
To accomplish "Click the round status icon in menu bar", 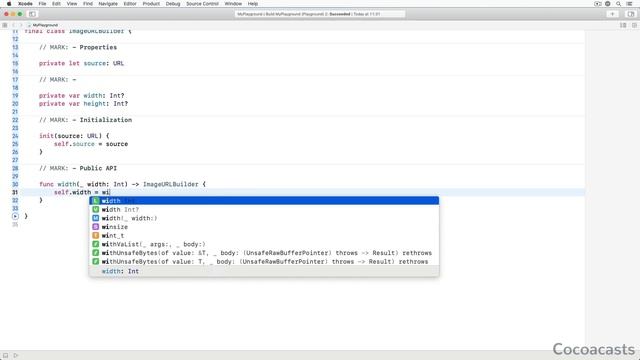I will tap(608, 4).
